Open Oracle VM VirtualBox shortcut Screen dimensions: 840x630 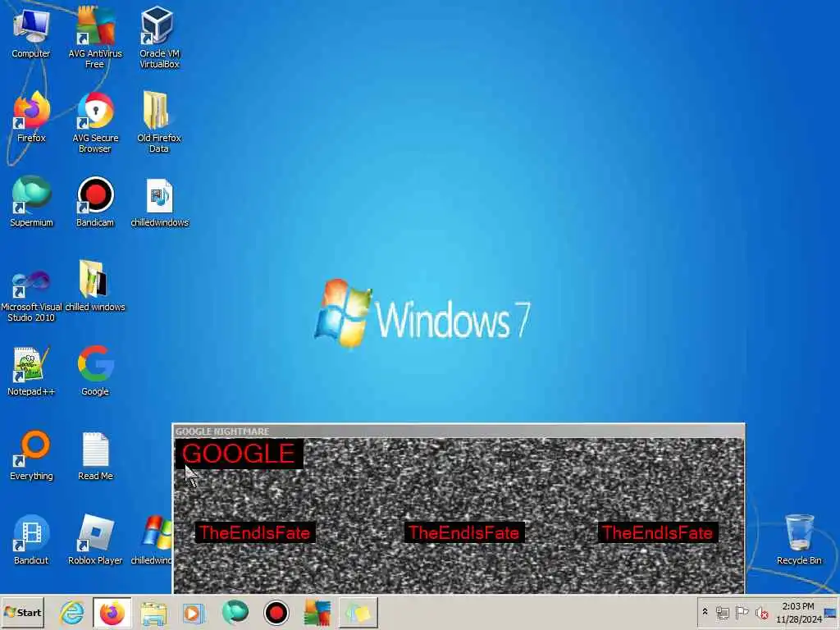click(159, 36)
